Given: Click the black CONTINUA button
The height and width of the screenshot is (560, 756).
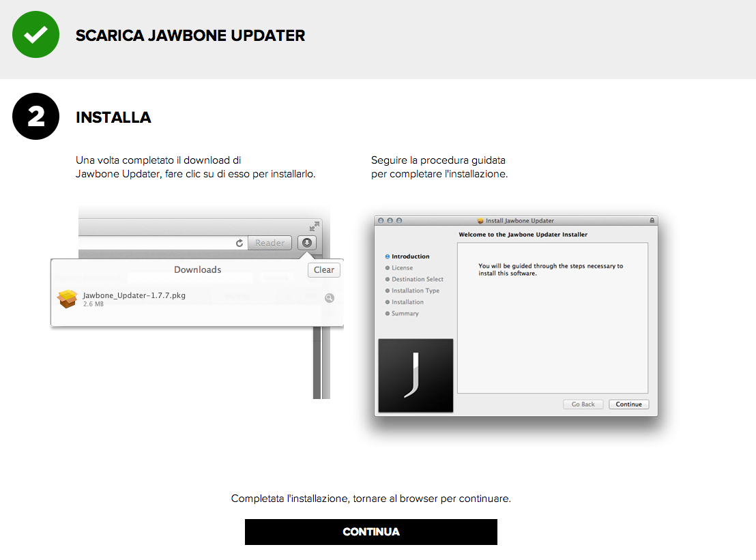Looking at the screenshot, I should (370, 531).
